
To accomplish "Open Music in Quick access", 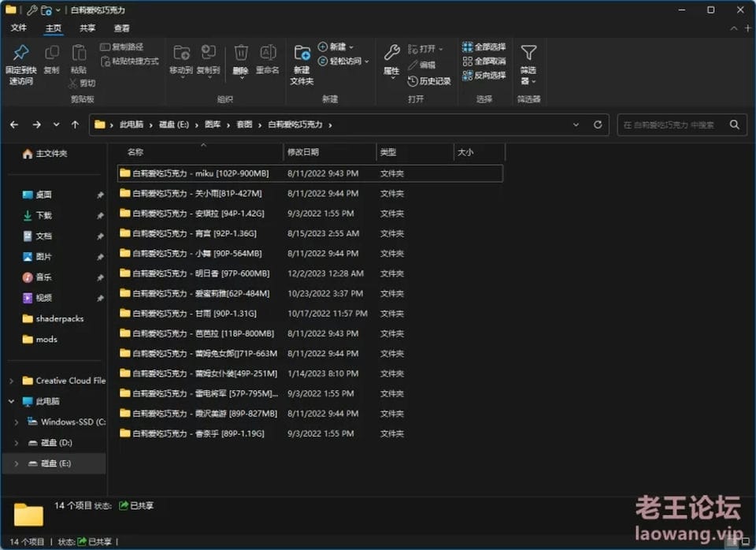I will click(37, 277).
